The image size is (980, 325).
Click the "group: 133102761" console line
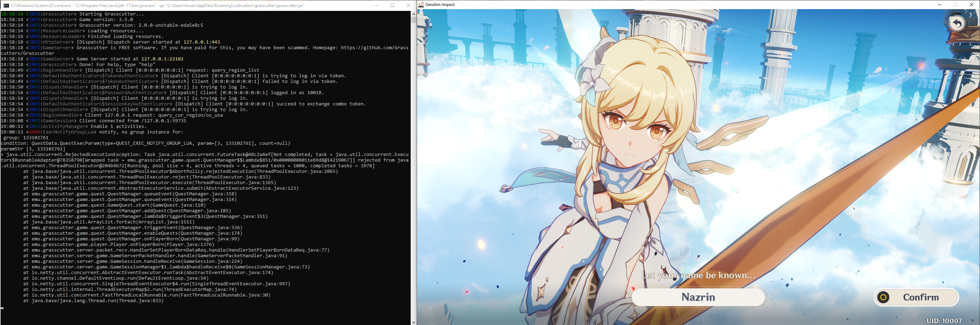click(x=26, y=138)
